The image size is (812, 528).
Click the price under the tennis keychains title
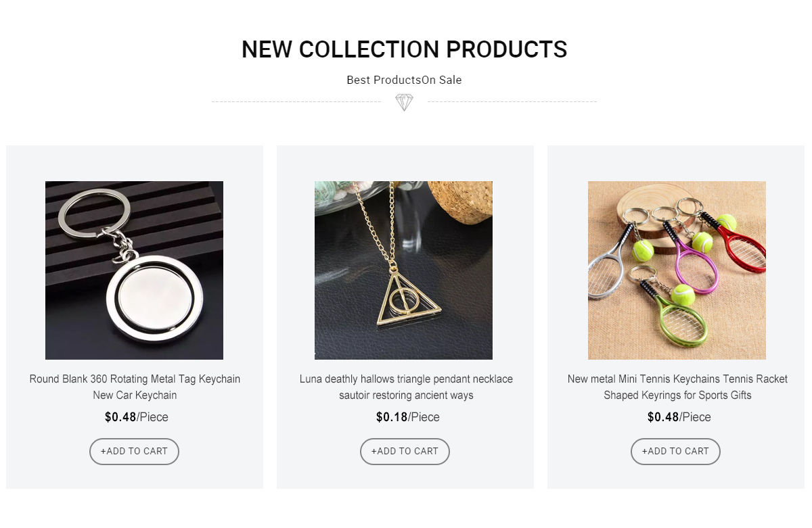click(x=679, y=417)
